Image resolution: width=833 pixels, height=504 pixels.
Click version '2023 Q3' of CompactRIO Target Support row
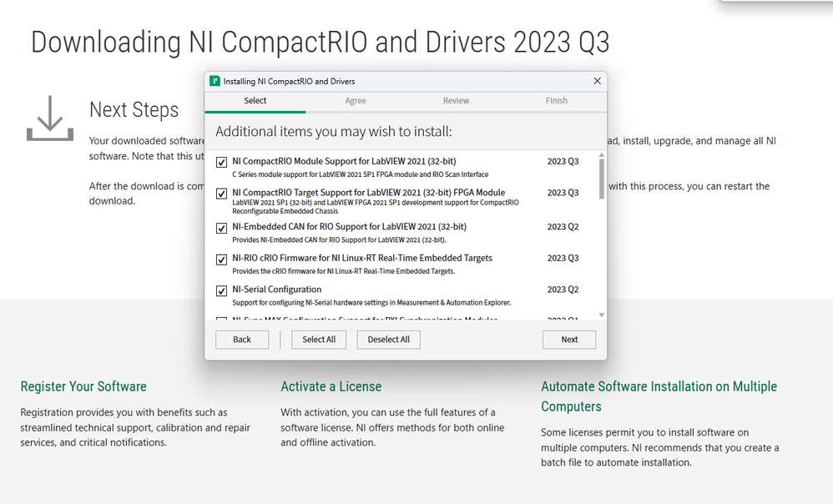click(563, 193)
